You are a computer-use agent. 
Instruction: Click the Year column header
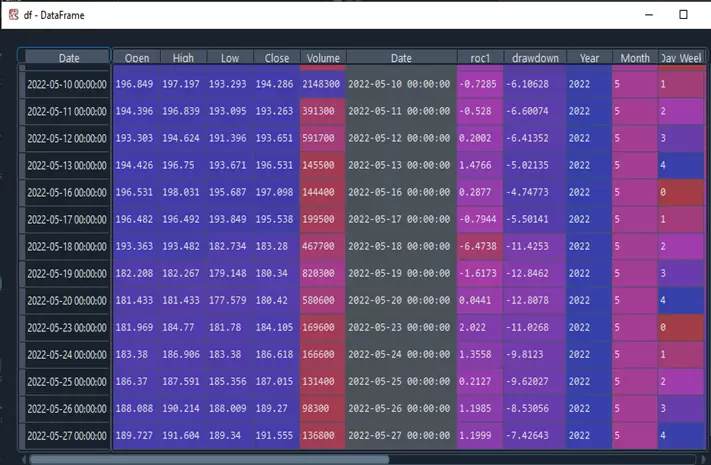pos(589,58)
